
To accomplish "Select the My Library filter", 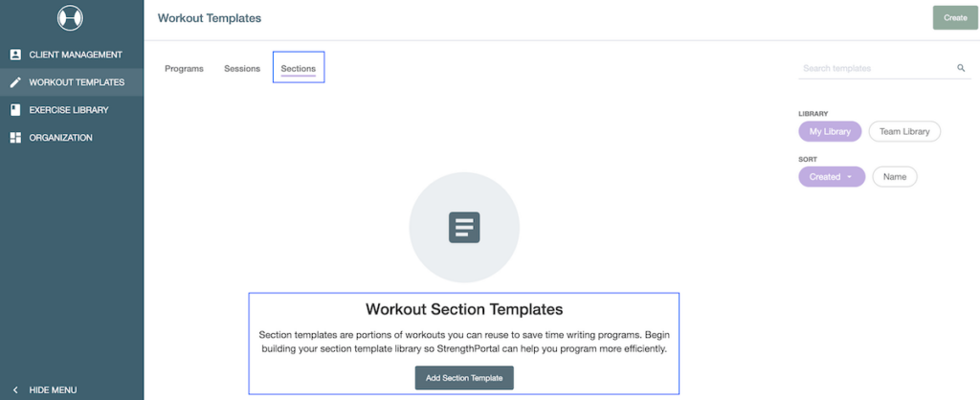I will [830, 131].
